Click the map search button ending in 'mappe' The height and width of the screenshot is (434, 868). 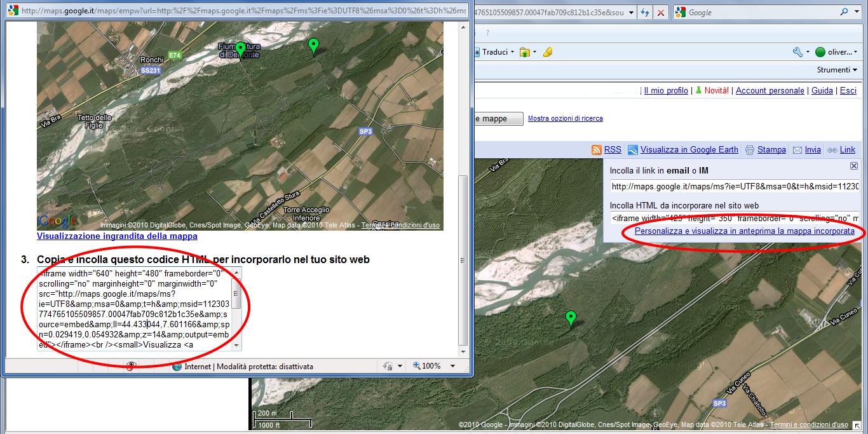click(x=499, y=119)
